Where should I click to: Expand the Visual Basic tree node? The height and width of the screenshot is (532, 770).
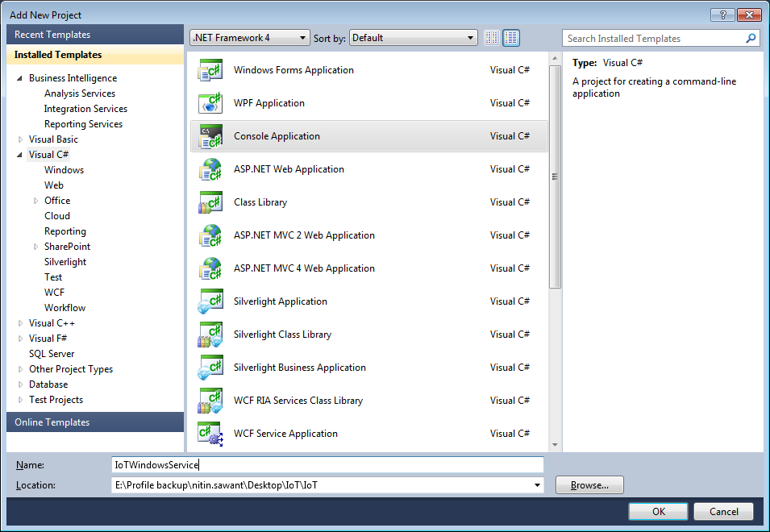20,139
